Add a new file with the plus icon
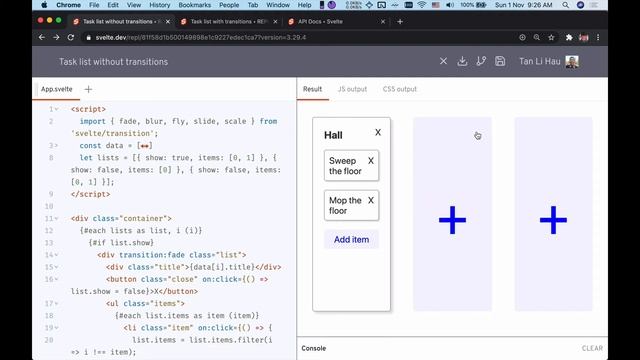Image resolution: width=640 pixels, height=360 pixels. click(x=88, y=89)
